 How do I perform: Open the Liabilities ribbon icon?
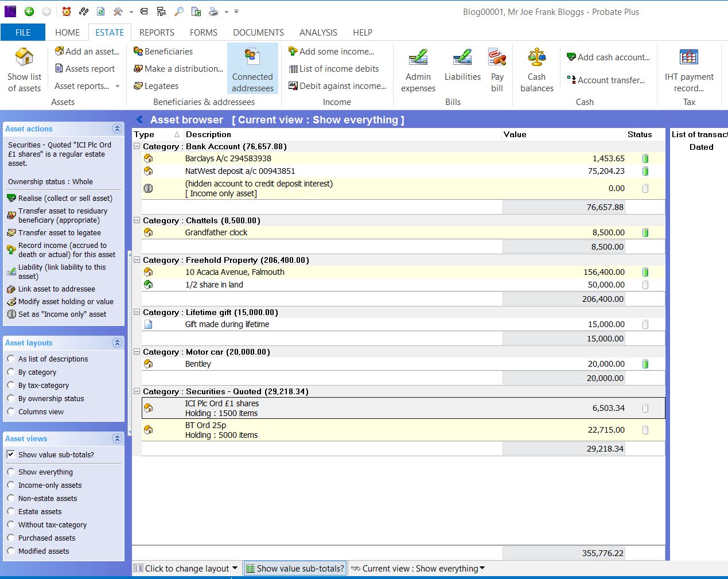click(462, 59)
